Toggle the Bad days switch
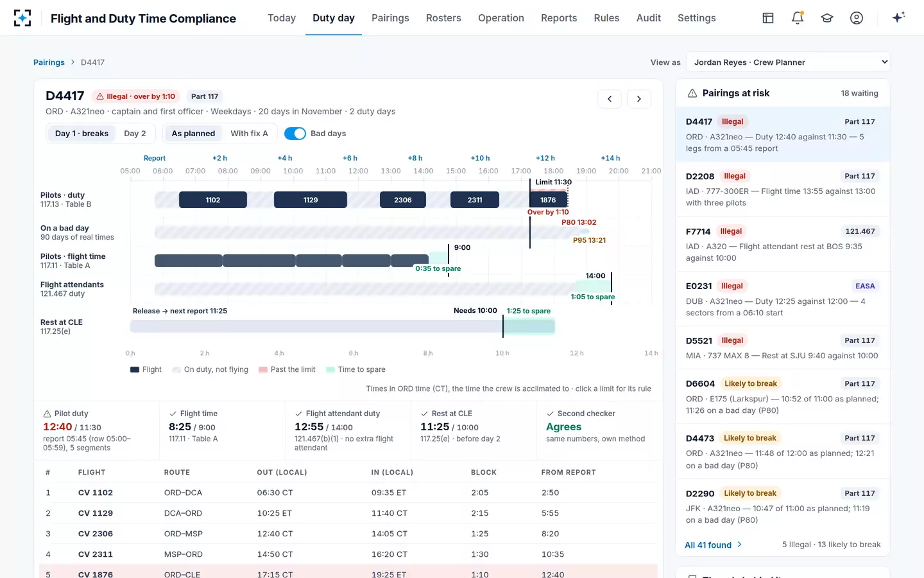Screen dimensions: 924x578 pyautogui.click(x=295, y=134)
